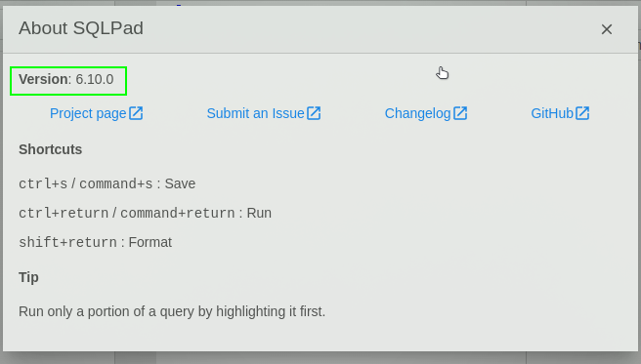Click the command+return shortcut code text
This screenshot has width=641, height=364.
coord(178,213)
